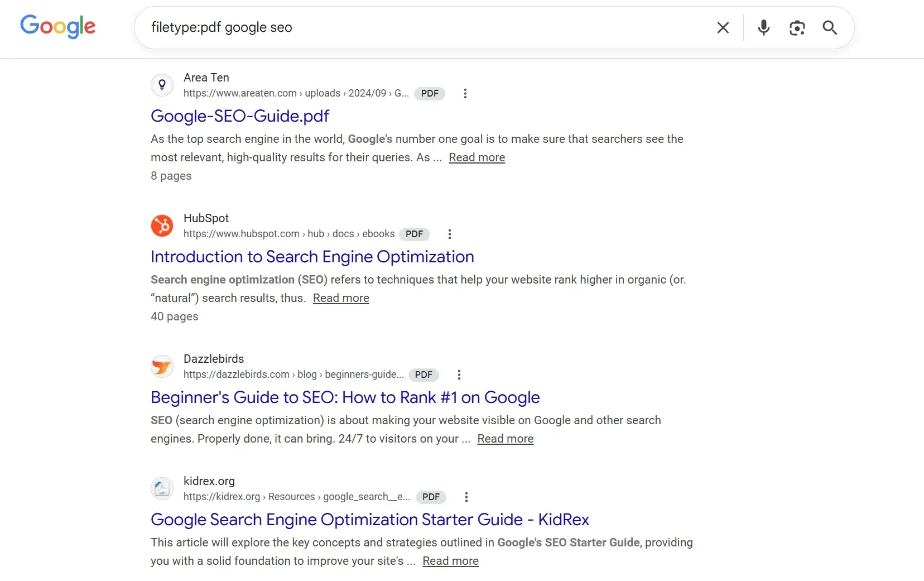Click Read more on KidRex result
Image resolution: width=924 pixels, height=581 pixels.
click(x=451, y=561)
